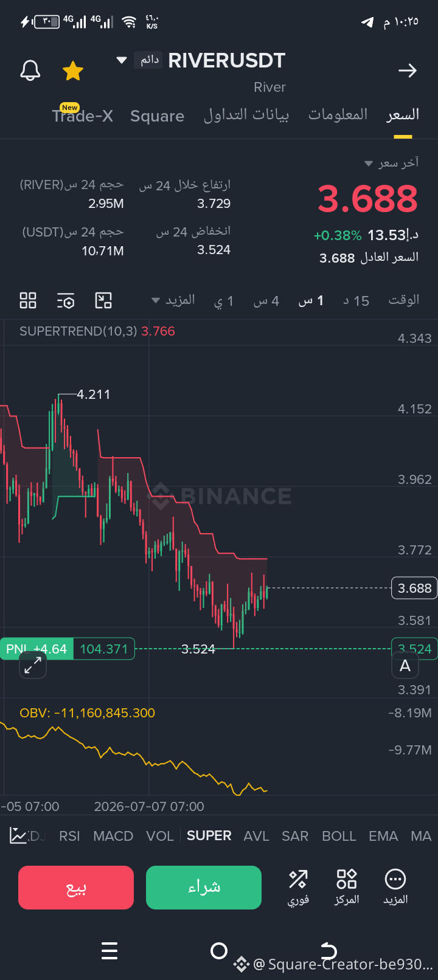This screenshot has width=438, height=980.
Task: Enable the MACD indicator
Action: point(113,836)
